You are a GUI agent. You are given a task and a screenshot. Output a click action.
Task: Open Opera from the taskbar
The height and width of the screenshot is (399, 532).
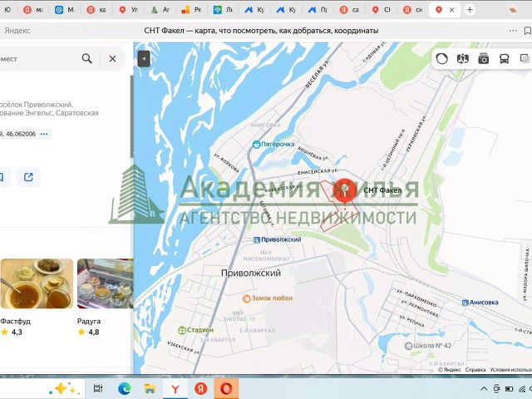pos(226,388)
